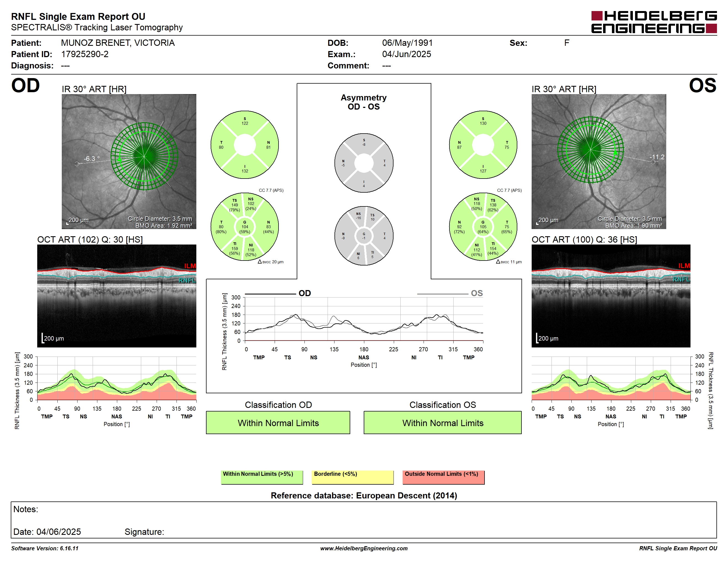Click the OD global G 104 center sector
Image resolution: width=728 pixels, height=563 pixels.
point(245,227)
